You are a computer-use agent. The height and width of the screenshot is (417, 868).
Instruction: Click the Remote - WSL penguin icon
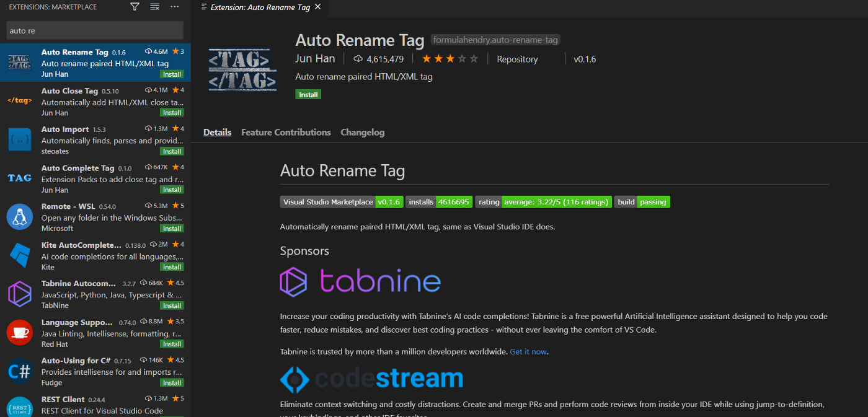click(19, 217)
